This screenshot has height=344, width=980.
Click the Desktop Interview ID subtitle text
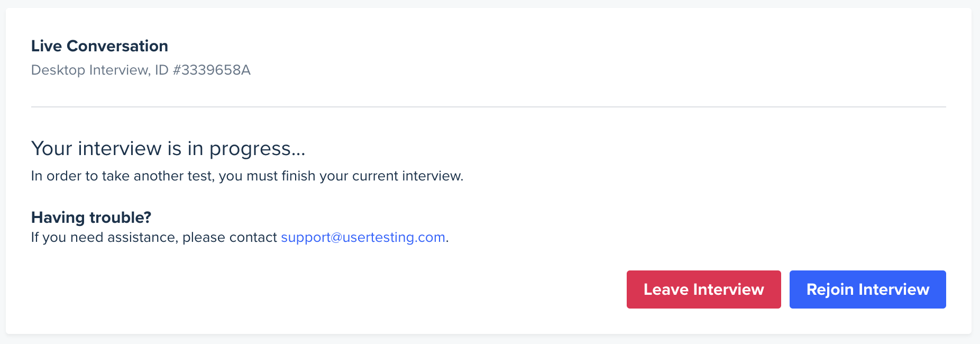pyautogui.click(x=141, y=70)
